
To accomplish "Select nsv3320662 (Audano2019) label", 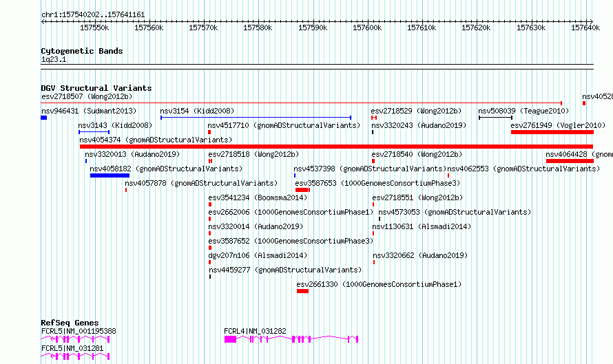I will coord(420,255).
